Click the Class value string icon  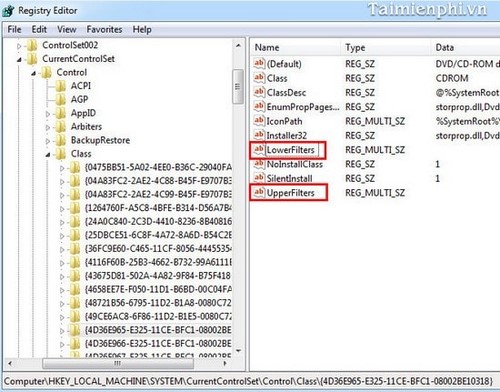(259, 77)
